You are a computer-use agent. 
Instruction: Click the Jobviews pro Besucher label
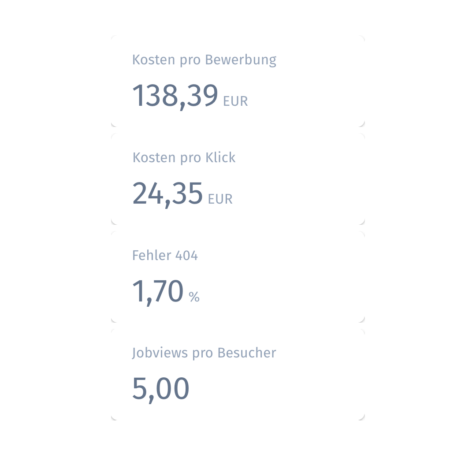(204, 353)
